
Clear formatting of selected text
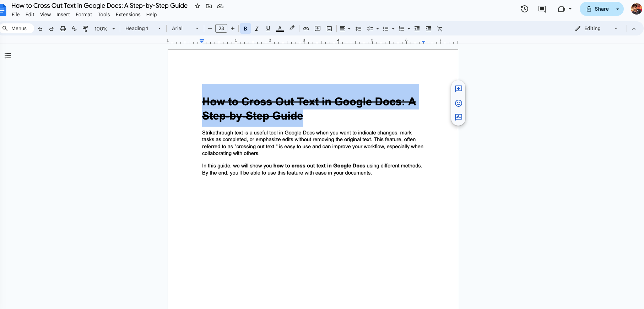pyautogui.click(x=440, y=29)
